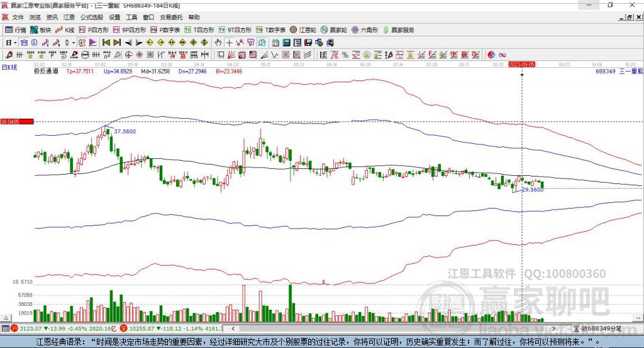The width and height of the screenshot is (644, 348).
Task: Step left with the black left arrow
Action: [x=128, y=43]
